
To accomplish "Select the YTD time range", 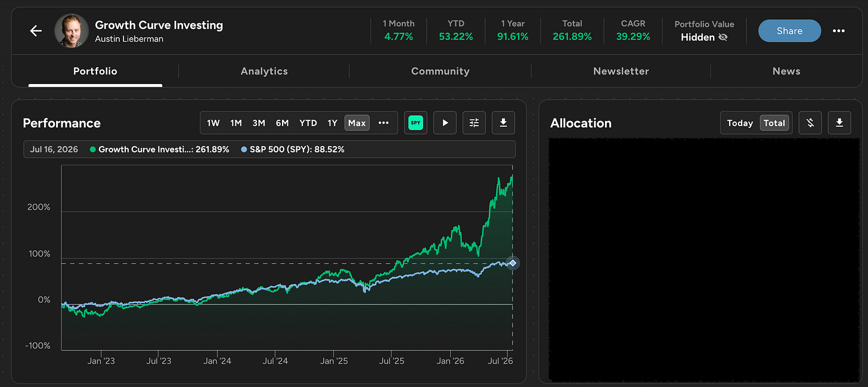I will [308, 123].
